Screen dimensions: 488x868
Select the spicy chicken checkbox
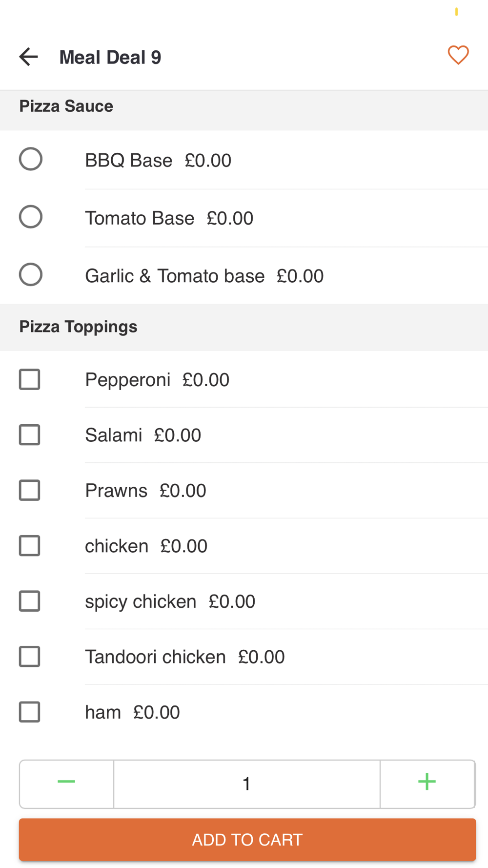click(x=30, y=601)
